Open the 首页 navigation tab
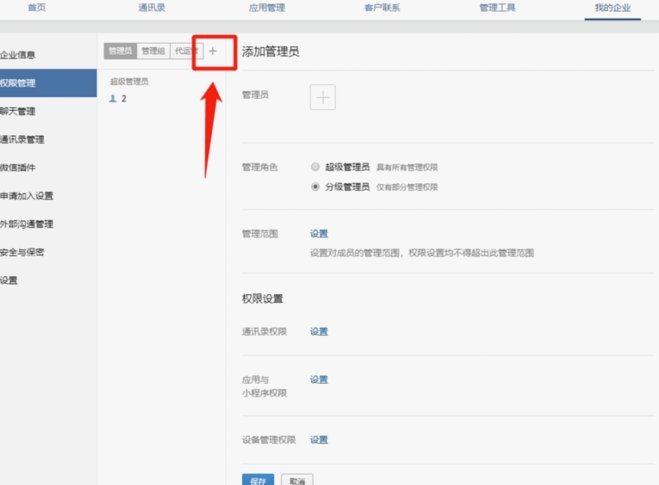The image size is (659, 485). [37, 8]
